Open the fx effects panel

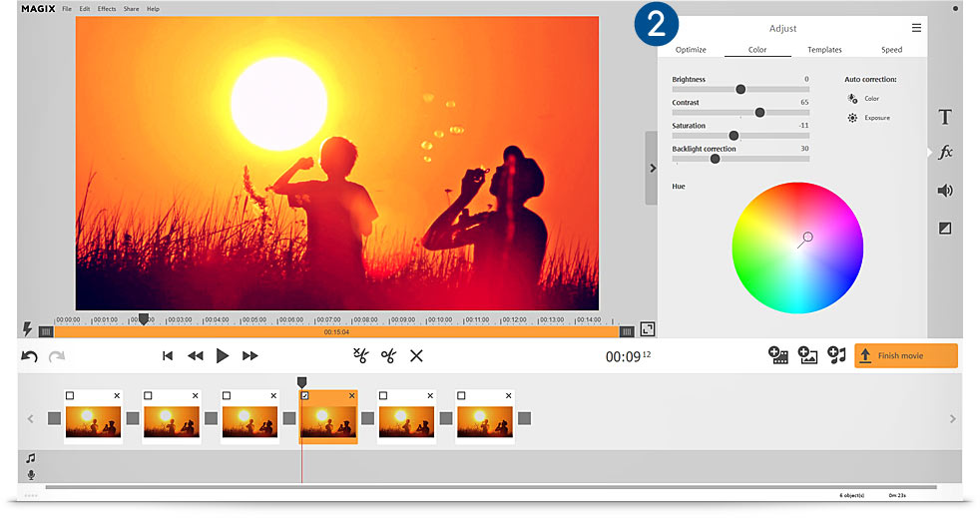click(945, 153)
